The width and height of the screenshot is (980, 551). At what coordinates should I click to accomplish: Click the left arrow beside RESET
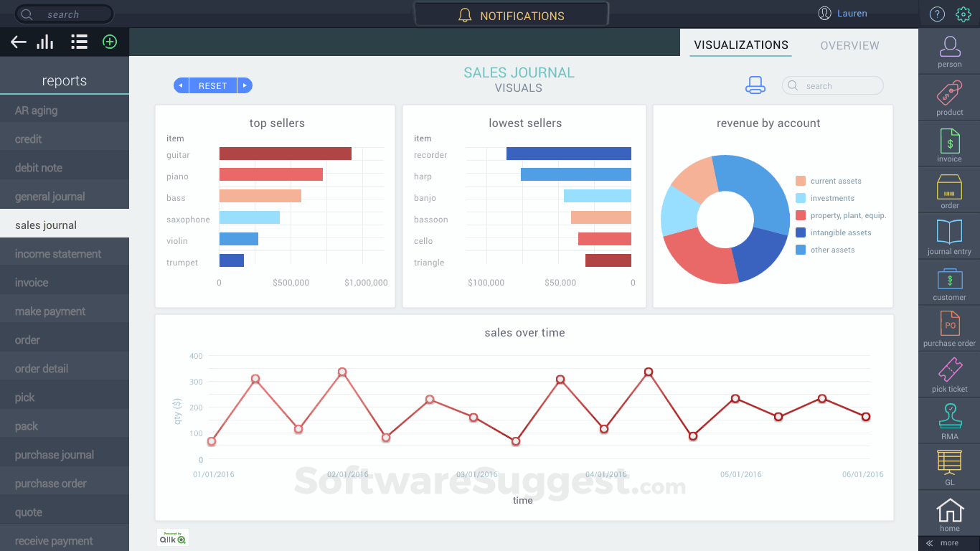[181, 85]
